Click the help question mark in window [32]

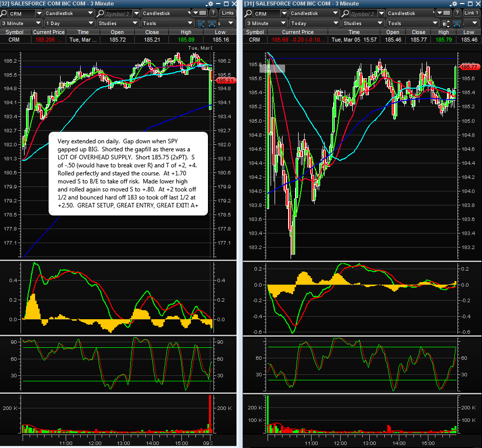pyautogui.click(x=213, y=13)
